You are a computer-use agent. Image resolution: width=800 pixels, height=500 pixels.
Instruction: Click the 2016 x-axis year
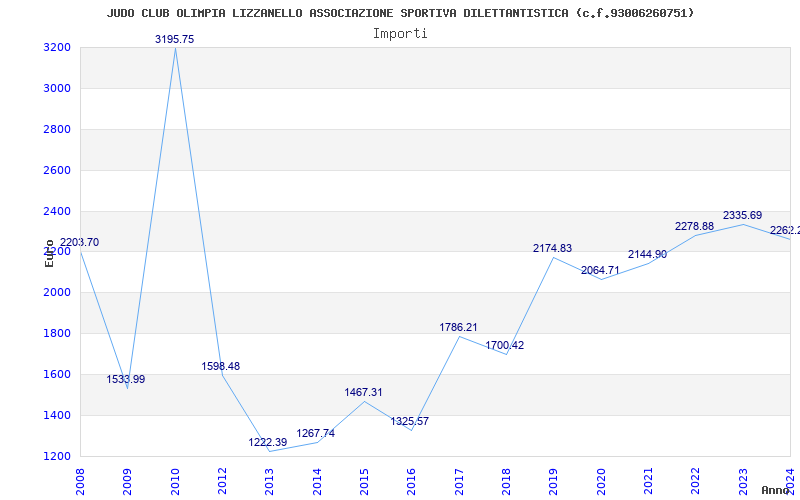point(412,482)
